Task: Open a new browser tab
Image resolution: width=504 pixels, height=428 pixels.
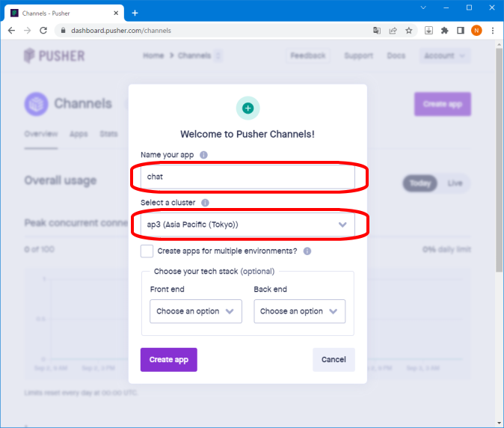Action: pos(135,13)
